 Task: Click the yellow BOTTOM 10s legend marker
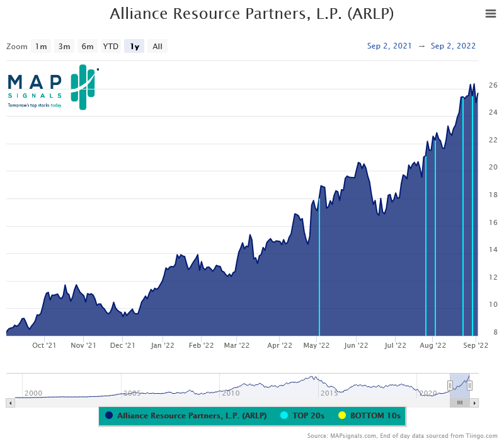(342, 416)
